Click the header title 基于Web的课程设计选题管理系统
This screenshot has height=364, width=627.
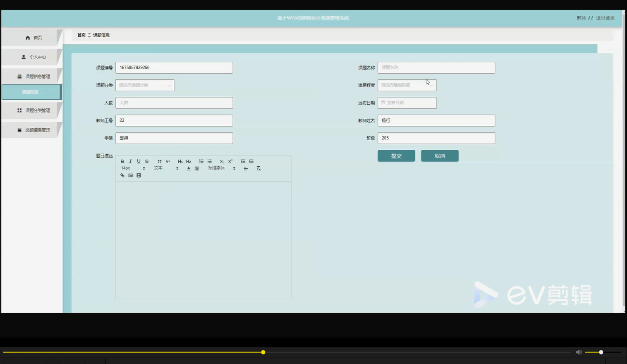coord(313,18)
